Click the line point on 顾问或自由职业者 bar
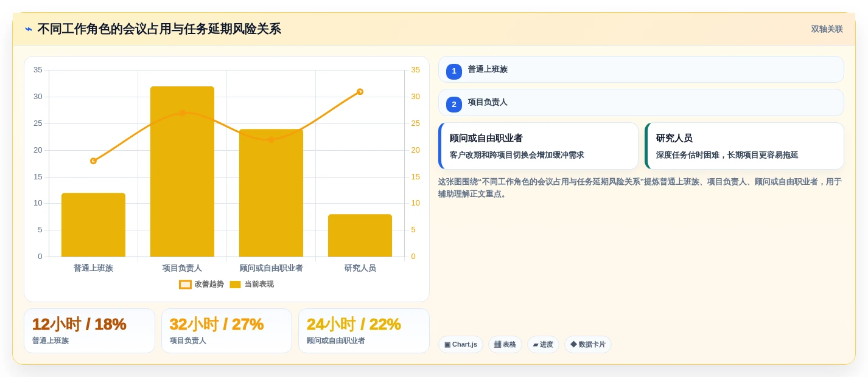 pos(271,140)
